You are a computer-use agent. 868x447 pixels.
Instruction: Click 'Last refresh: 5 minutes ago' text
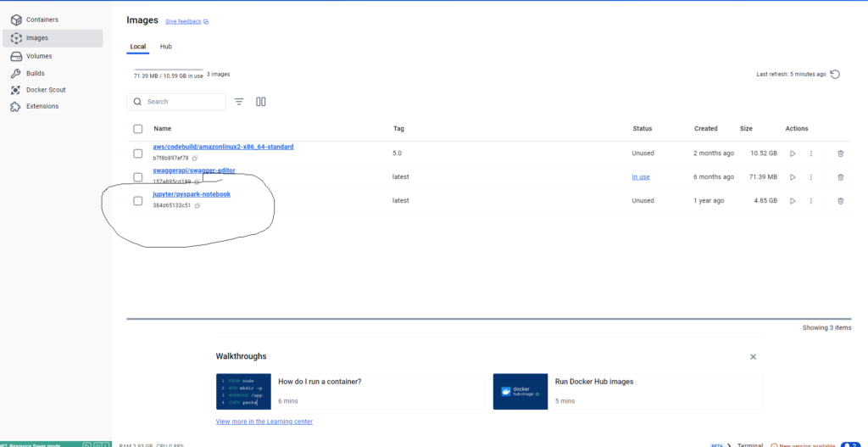(x=791, y=75)
